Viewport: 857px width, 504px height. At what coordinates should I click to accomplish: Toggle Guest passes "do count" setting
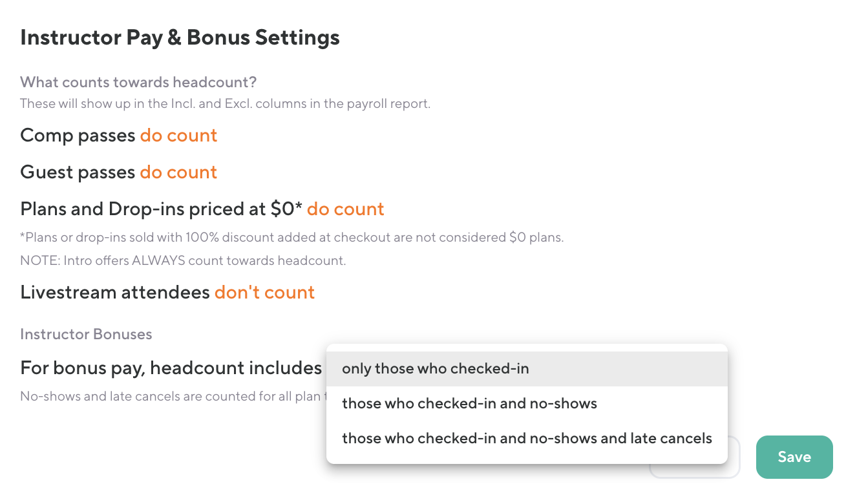(178, 173)
